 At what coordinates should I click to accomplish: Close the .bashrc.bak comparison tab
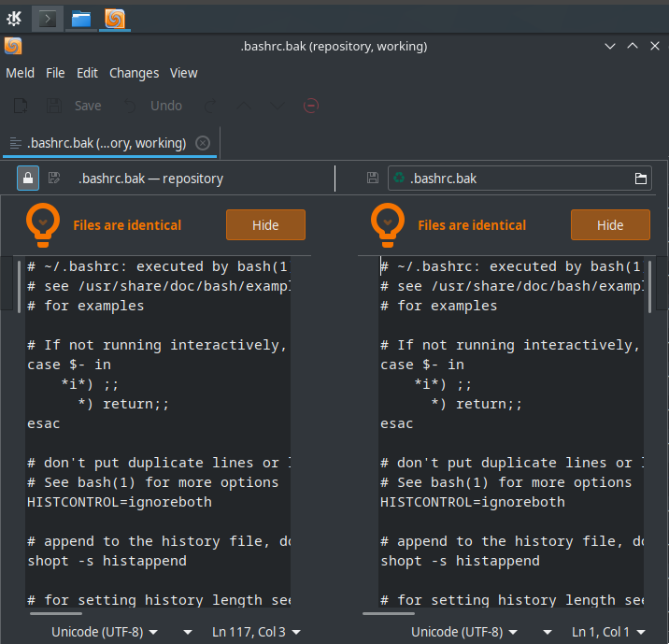[203, 143]
